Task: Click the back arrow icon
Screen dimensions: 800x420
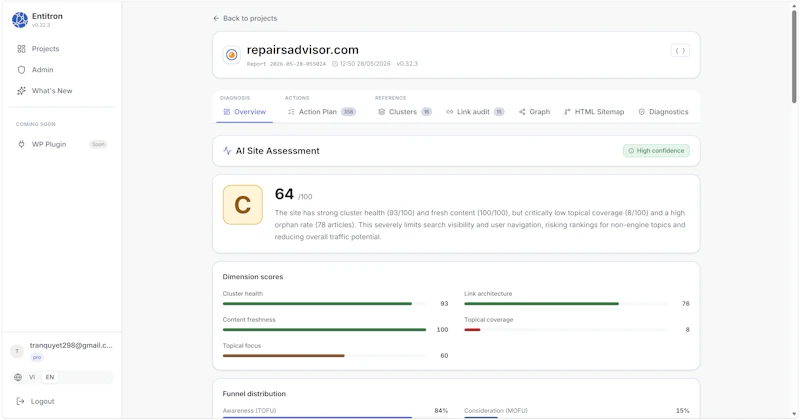Action: click(x=216, y=18)
